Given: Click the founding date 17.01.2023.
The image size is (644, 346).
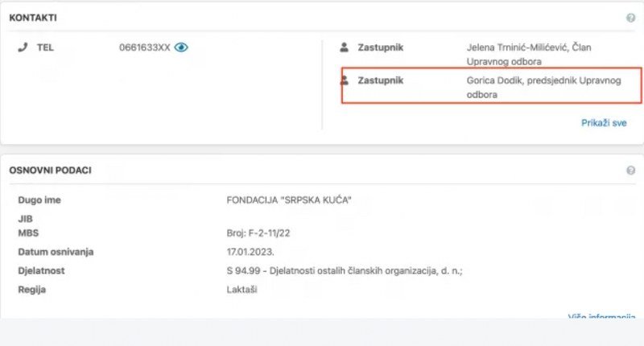Looking at the screenshot, I should (251, 252).
